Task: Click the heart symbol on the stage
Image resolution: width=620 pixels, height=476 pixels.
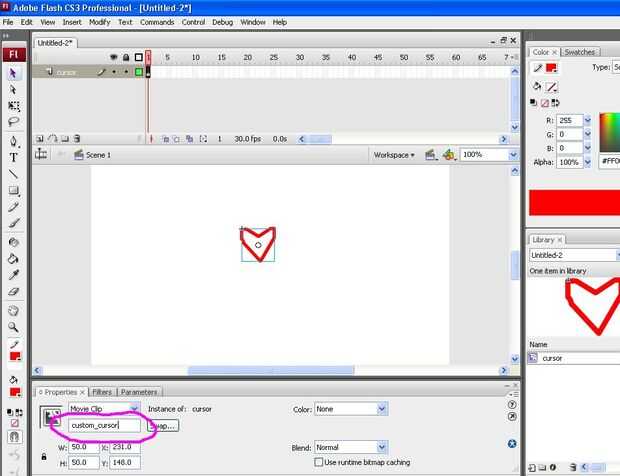Action: 258,244
